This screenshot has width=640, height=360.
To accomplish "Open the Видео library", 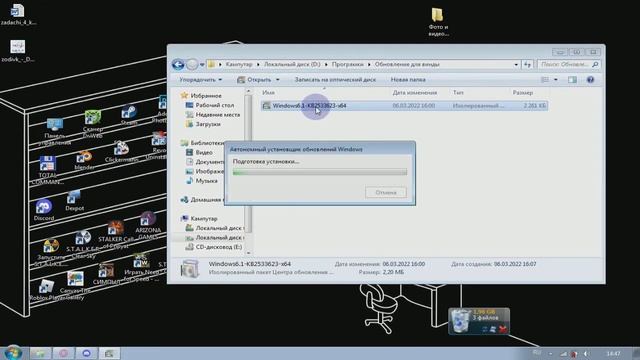I will [x=204, y=152].
